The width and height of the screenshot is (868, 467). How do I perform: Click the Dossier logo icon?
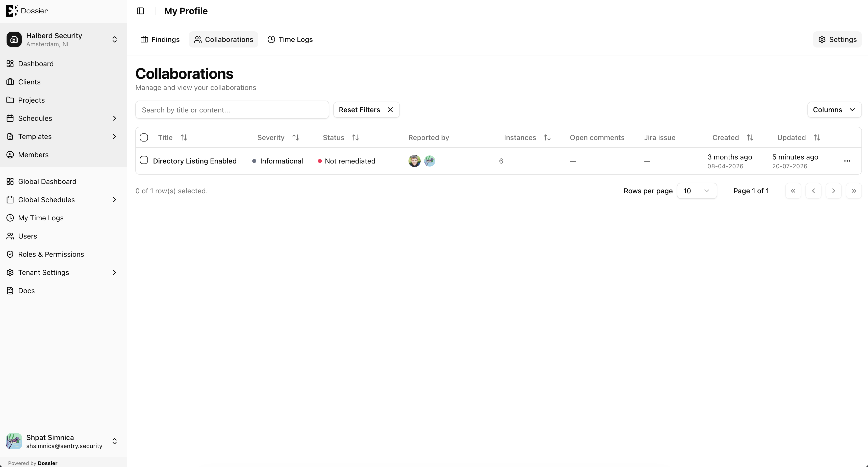(12, 11)
